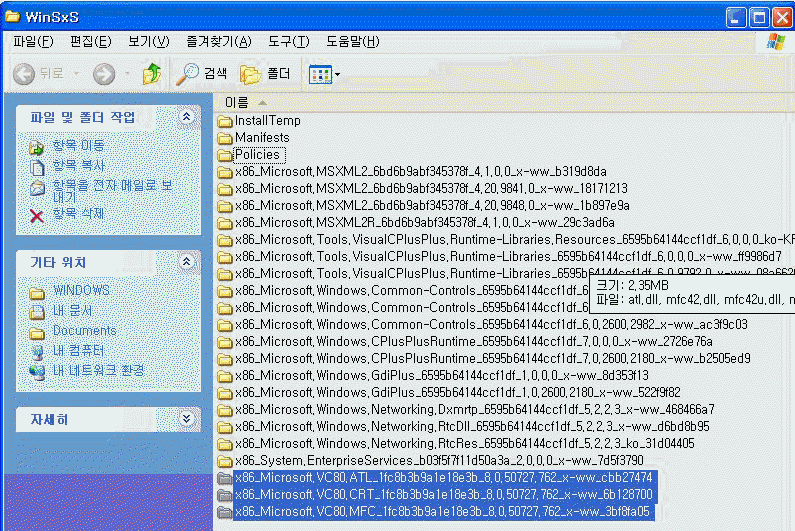Open the 보기(V) menu
The image size is (795, 531).
click(148, 42)
